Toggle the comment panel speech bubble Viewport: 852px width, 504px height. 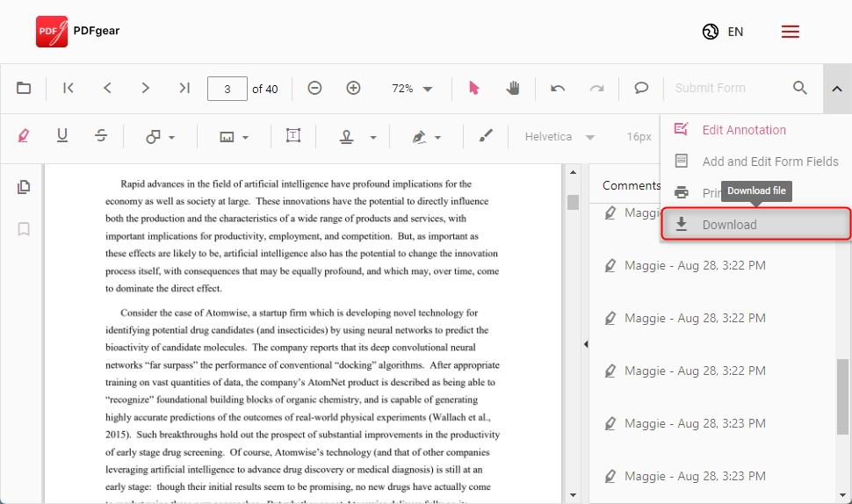[641, 88]
